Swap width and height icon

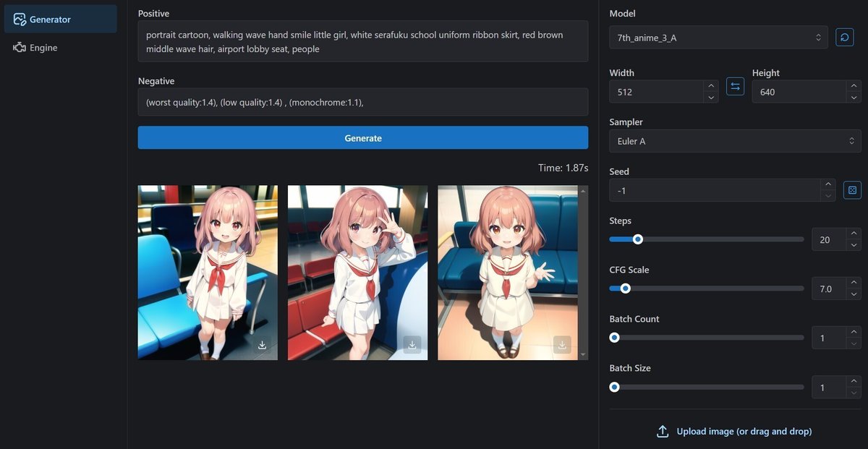click(735, 87)
